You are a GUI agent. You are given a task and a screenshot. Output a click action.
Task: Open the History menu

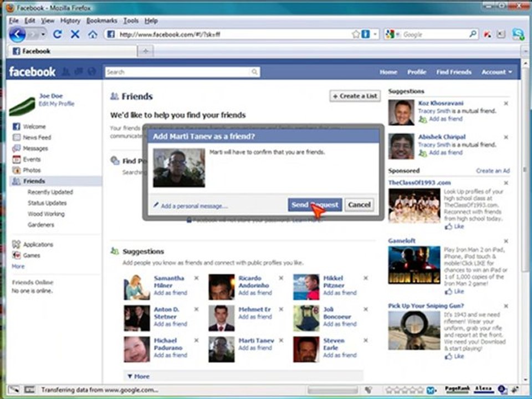pos(70,21)
